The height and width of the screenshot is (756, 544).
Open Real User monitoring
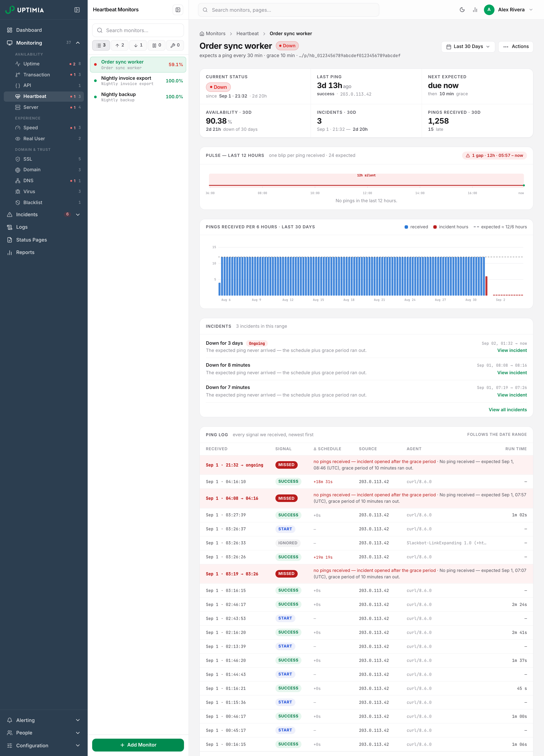44,139
